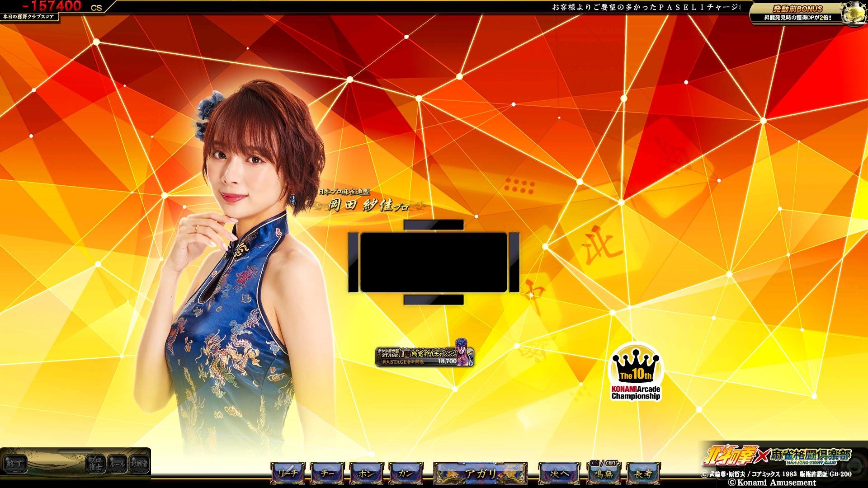Toggle the 鳴無 no-call ON/OFF switch
This screenshot has width=868, height=488.
coord(604,474)
